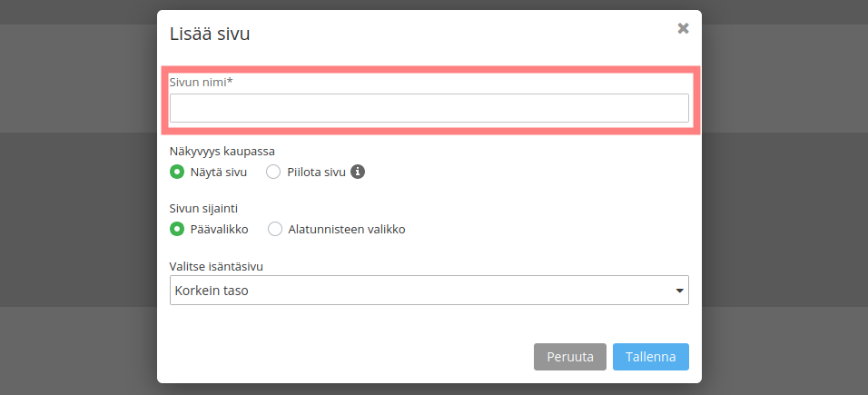868x395 pixels.
Task: Click the Päävalikko label text
Action: [x=219, y=229]
